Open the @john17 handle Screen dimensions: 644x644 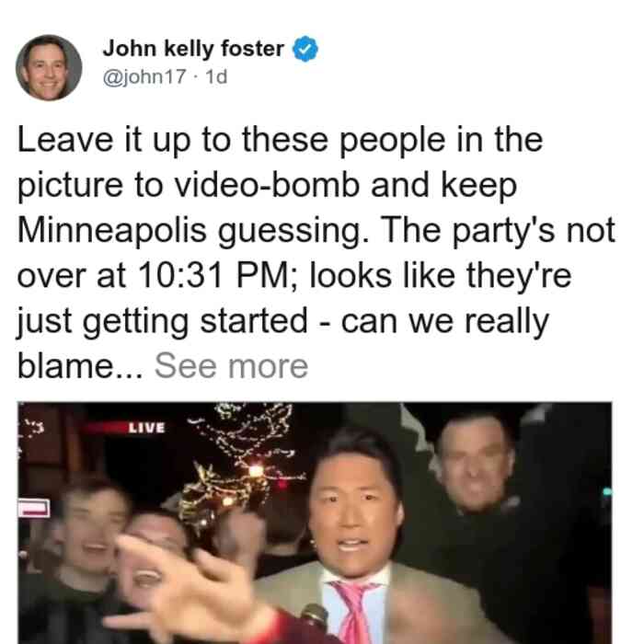point(144,76)
